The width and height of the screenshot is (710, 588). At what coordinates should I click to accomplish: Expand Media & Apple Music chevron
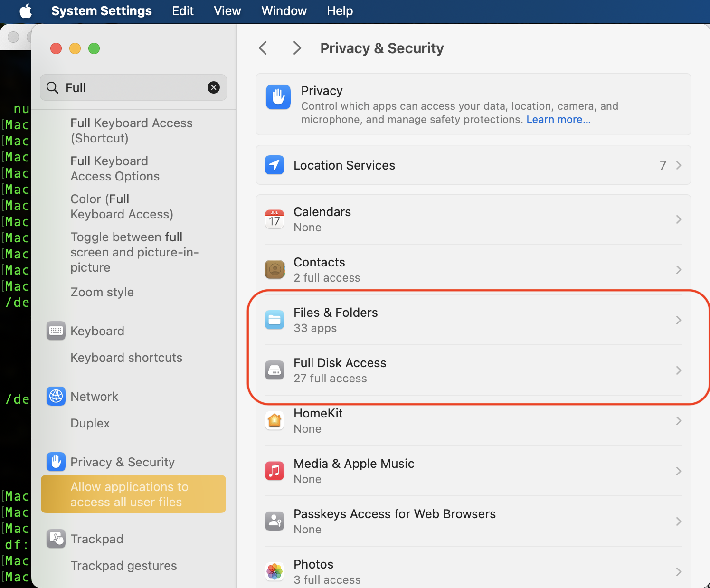[679, 471]
